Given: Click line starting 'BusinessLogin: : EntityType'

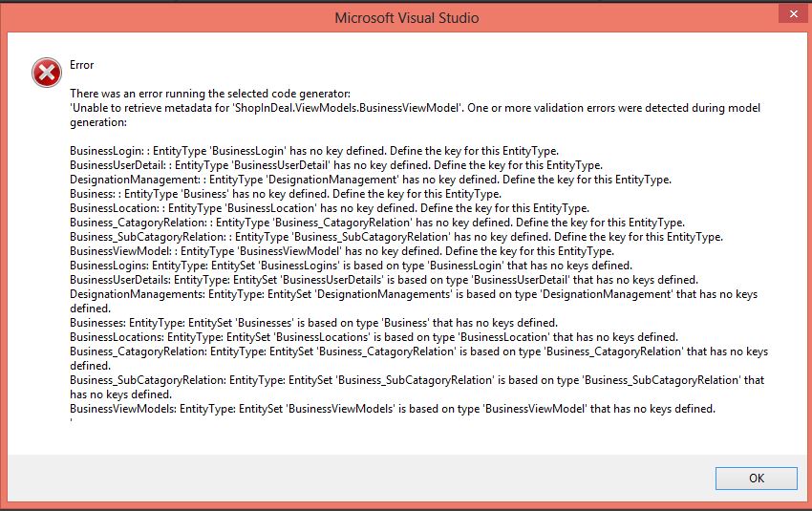Looking at the screenshot, I should 314,151.
